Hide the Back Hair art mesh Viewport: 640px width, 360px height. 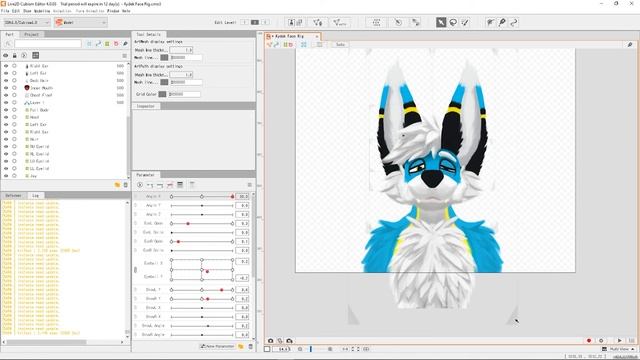coord(6,80)
